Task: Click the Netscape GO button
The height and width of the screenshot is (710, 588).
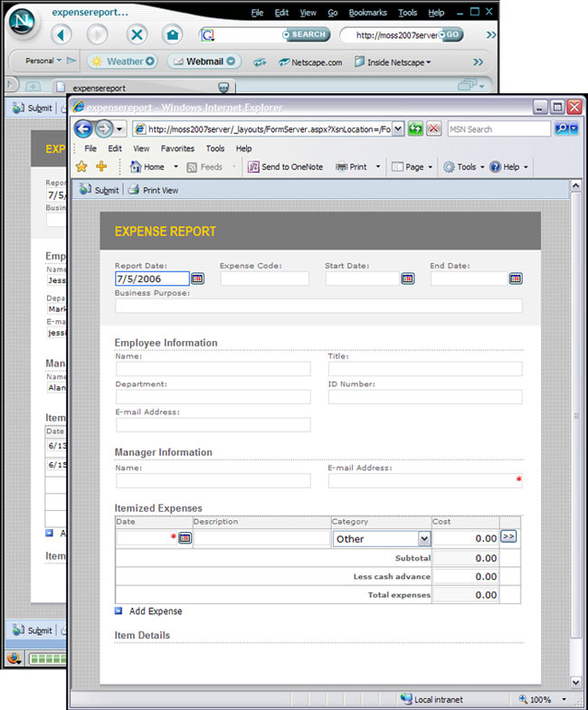Action: [x=450, y=34]
